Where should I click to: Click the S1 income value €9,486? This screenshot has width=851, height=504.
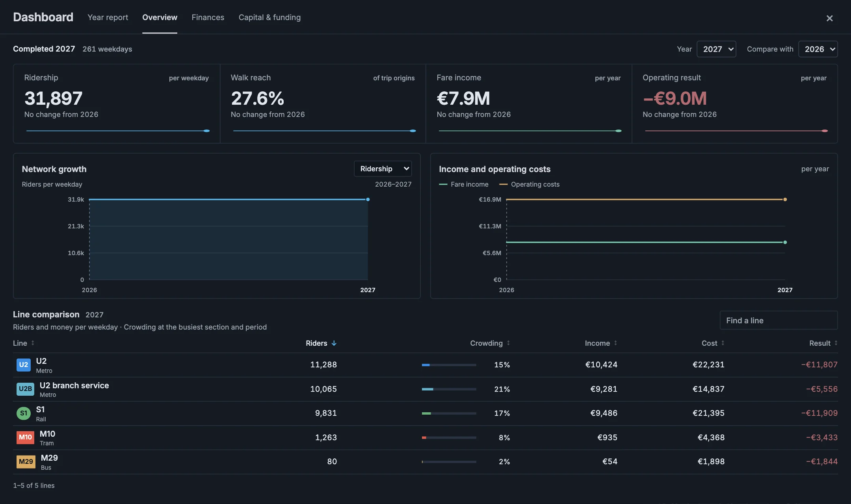click(604, 413)
